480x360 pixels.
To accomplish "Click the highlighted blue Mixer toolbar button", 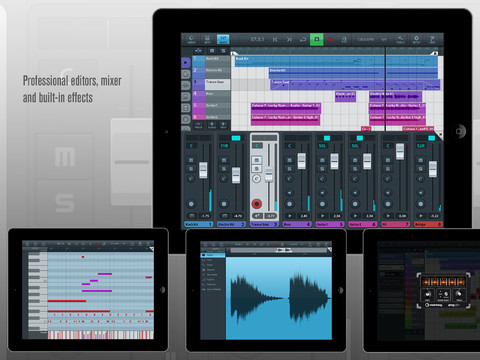I will (223, 39).
